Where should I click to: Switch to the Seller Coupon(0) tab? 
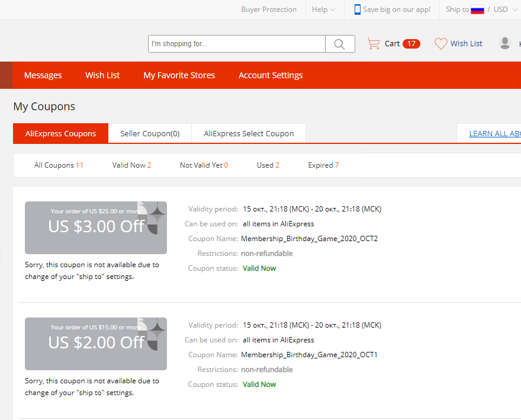150,133
